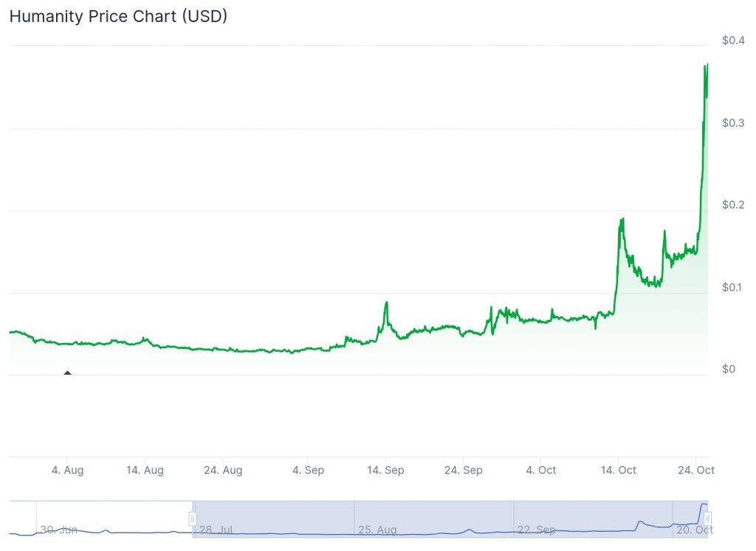Click the Humanity Price Chart (USD) title
Image resolution: width=756 pixels, height=551 pixels.
[118, 16]
